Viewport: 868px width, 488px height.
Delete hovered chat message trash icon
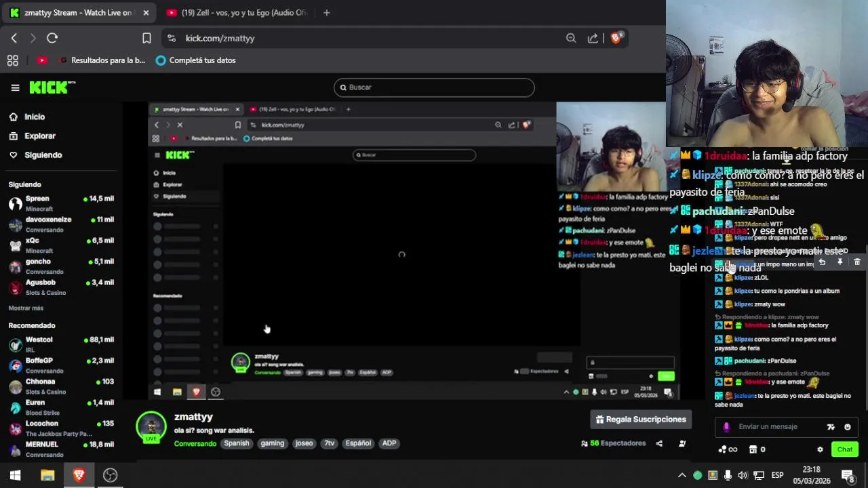[857, 262]
